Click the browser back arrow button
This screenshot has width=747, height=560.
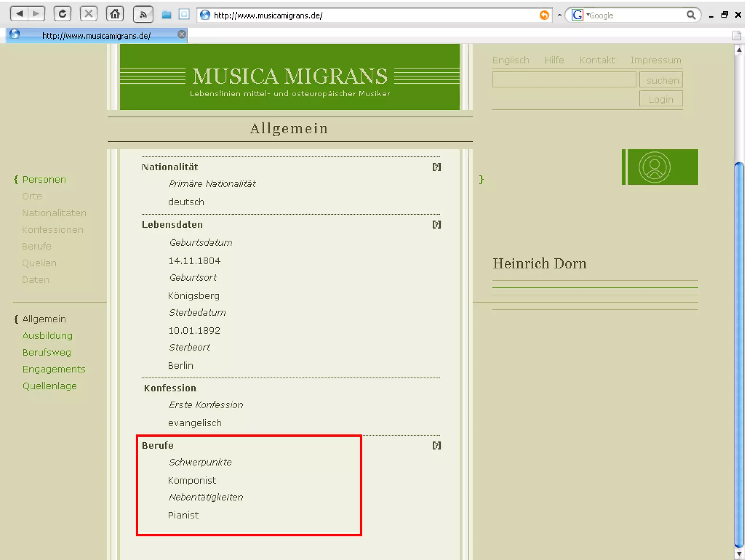click(20, 14)
